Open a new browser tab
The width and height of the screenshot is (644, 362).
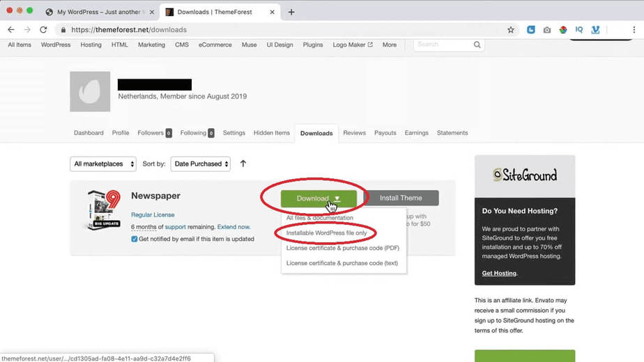291,12
